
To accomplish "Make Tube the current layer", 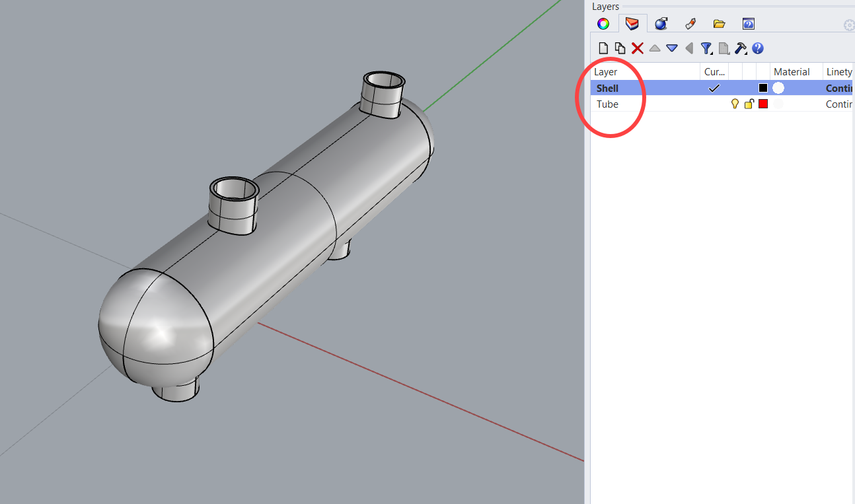I will (714, 104).
